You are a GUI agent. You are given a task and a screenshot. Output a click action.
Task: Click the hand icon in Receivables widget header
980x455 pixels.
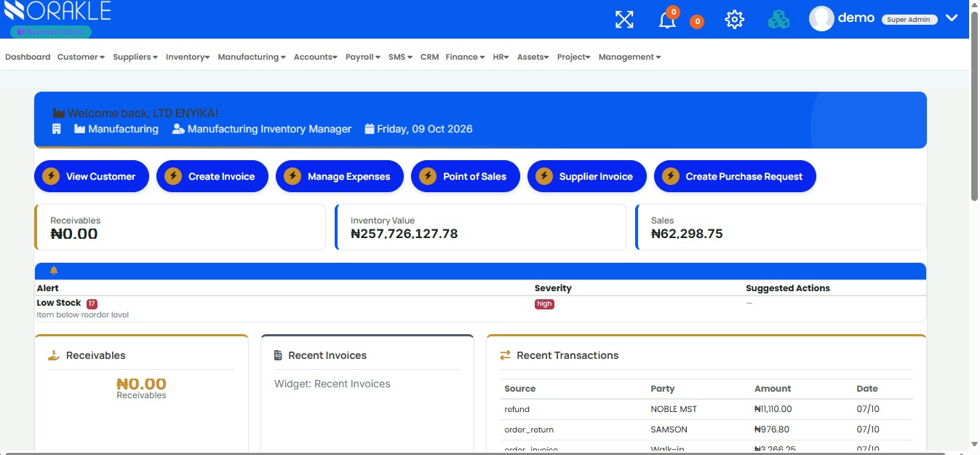54,355
